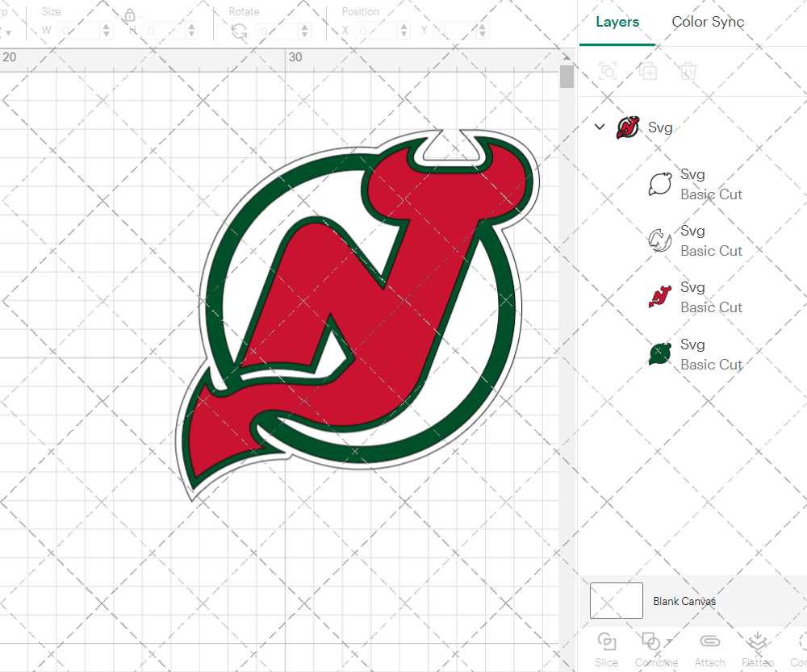The width and height of the screenshot is (807, 672).
Task: Select the gray outline Svg layer thumbnail
Action: point(660,240)
